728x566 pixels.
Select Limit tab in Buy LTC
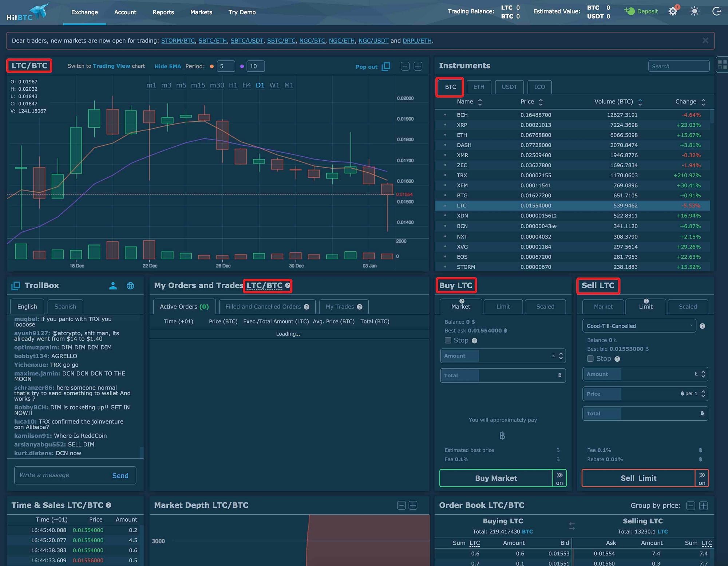tap(503, 307)
